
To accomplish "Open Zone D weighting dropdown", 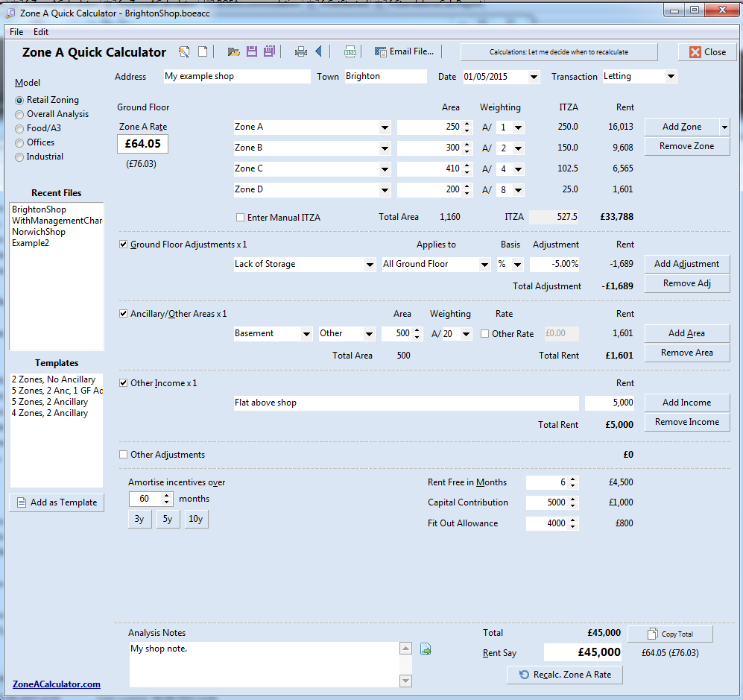I will (x=518, y=190).
